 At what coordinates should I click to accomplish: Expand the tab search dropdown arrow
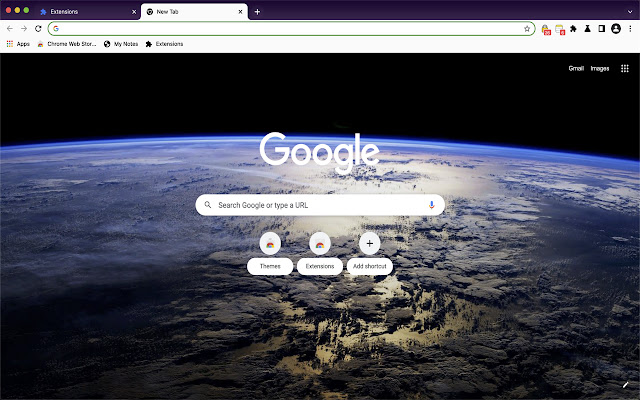[x=630, y=12]
